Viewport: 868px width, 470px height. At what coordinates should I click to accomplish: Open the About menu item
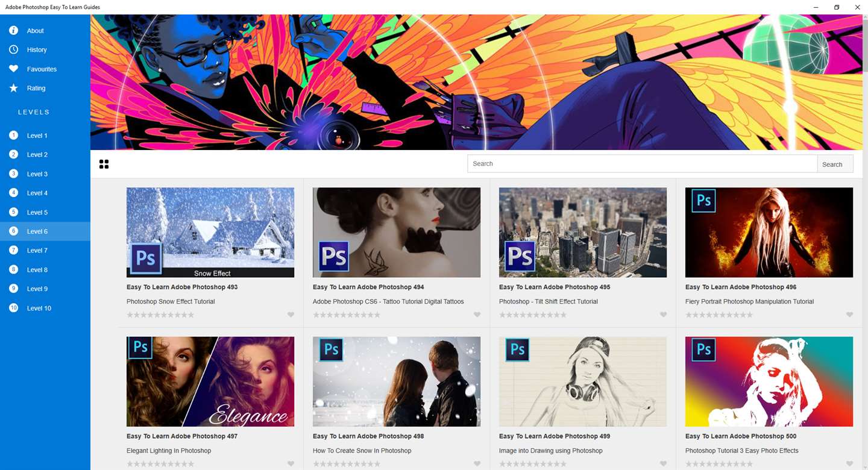45,31
